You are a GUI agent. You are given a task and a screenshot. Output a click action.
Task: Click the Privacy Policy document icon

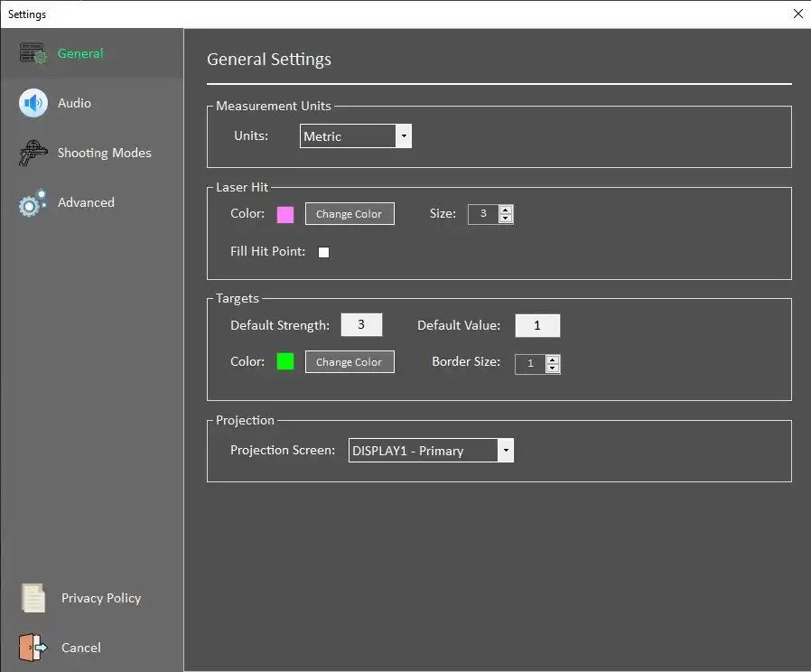click(x=33, y=598)
